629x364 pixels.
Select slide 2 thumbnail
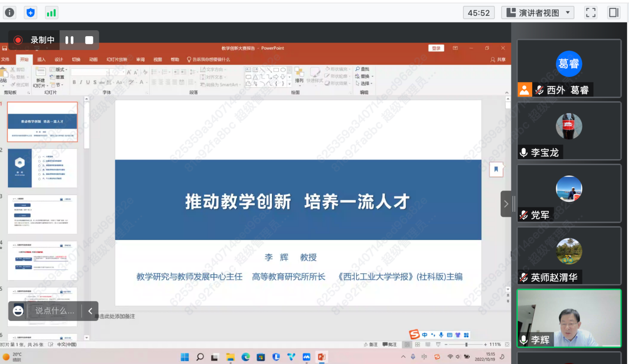42,168
